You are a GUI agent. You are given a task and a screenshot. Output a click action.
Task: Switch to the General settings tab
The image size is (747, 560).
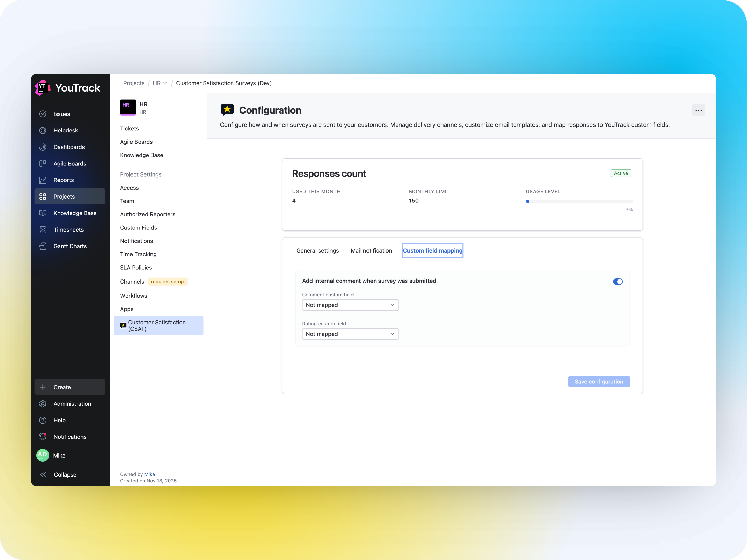coord(317,250)
